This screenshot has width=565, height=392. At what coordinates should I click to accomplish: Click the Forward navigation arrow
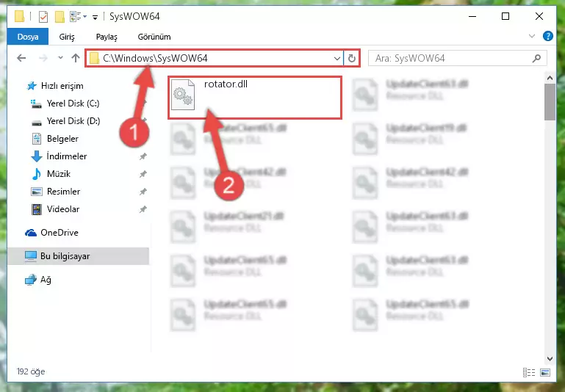(43, 58)
